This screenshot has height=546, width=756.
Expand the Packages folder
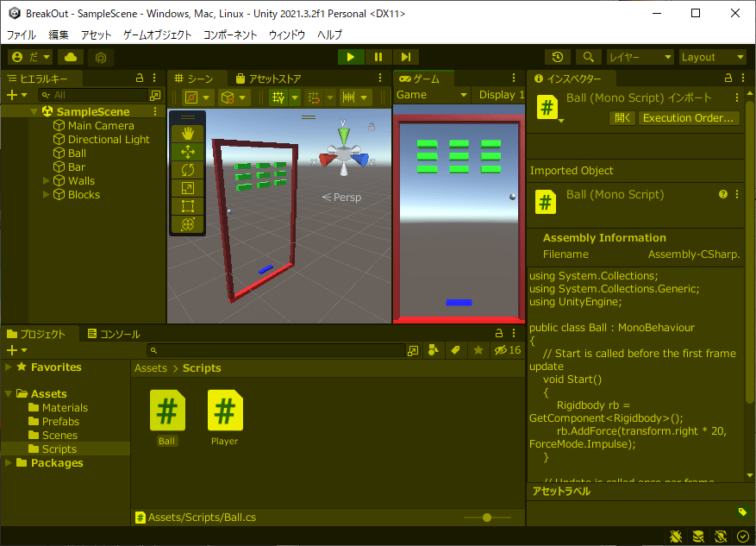point(9,462)
